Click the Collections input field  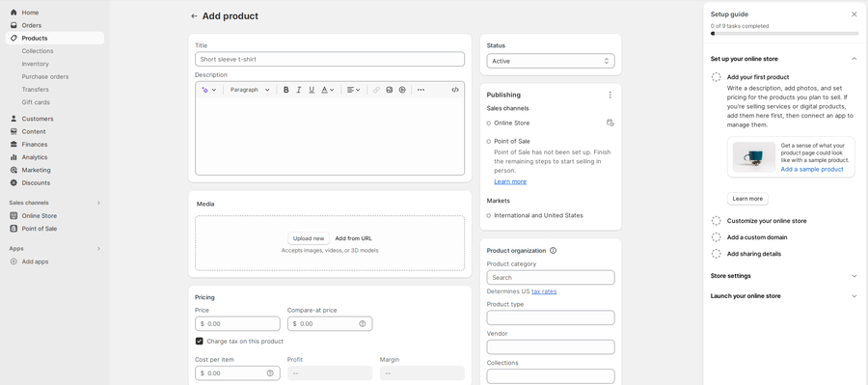551,376
